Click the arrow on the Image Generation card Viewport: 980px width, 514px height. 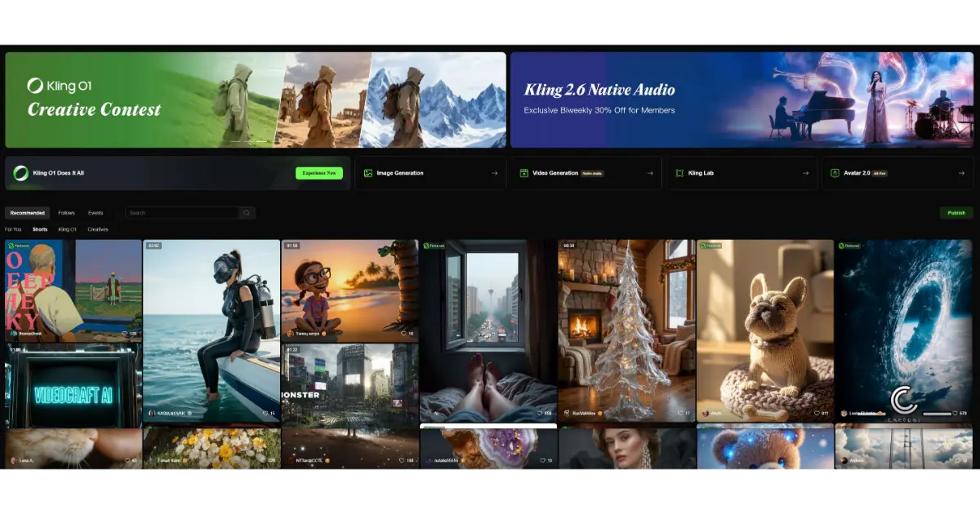point(494,173)
